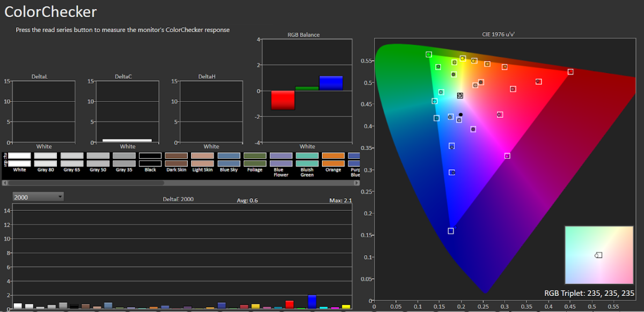Screen dimensions: 644x312
Task: Click the Max: 2.1 readout
Action: pos(341,200)
